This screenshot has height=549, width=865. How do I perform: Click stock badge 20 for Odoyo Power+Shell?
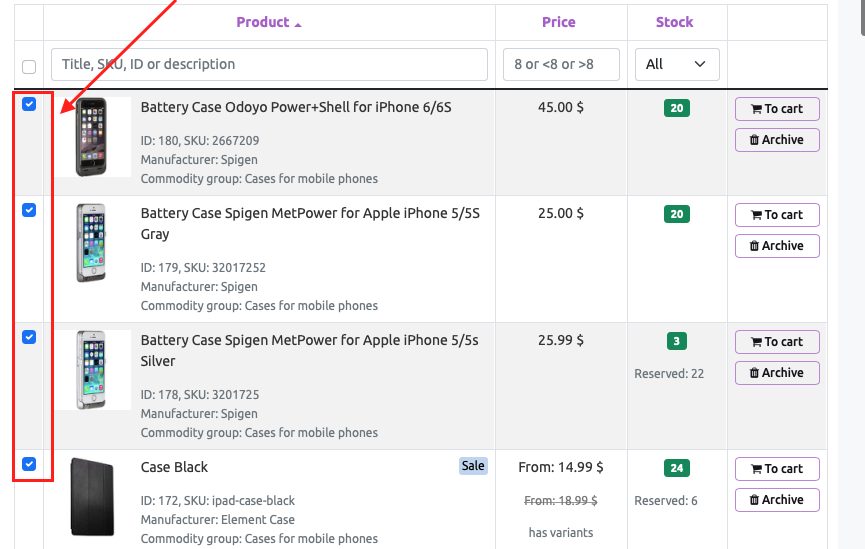point(676,108)
